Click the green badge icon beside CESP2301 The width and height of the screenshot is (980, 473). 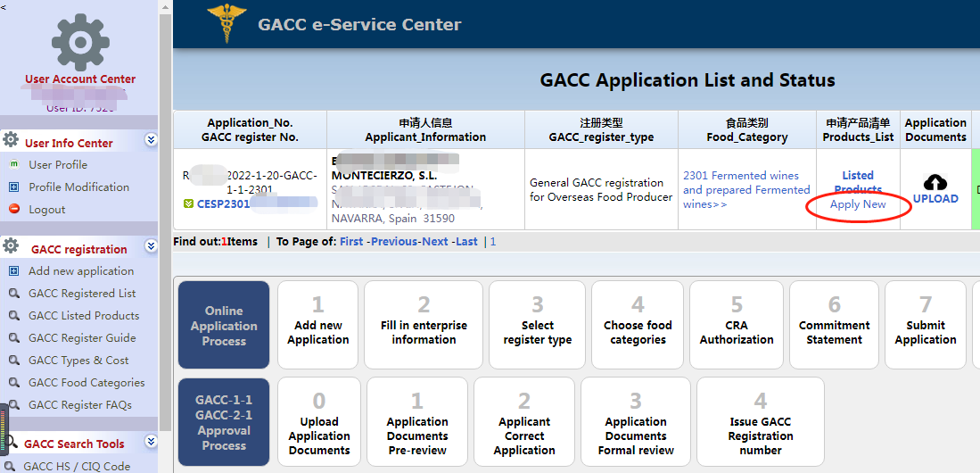point(188,203)
